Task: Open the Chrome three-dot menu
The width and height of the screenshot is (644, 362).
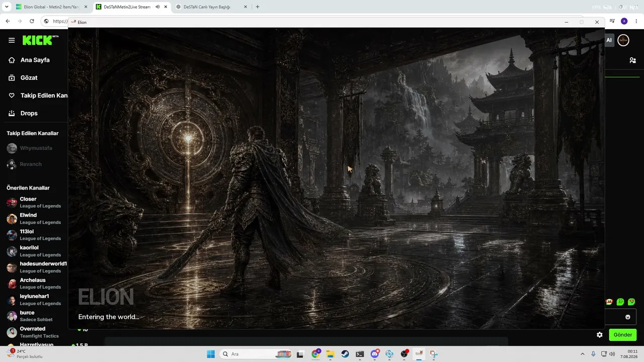Action: (x=636, y=21)
